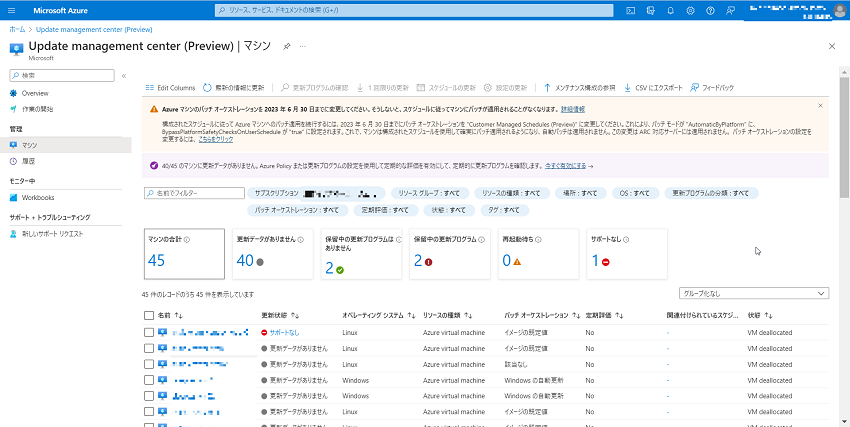Select the 更新データがありません 40 summary card

(x=273, y=254)
